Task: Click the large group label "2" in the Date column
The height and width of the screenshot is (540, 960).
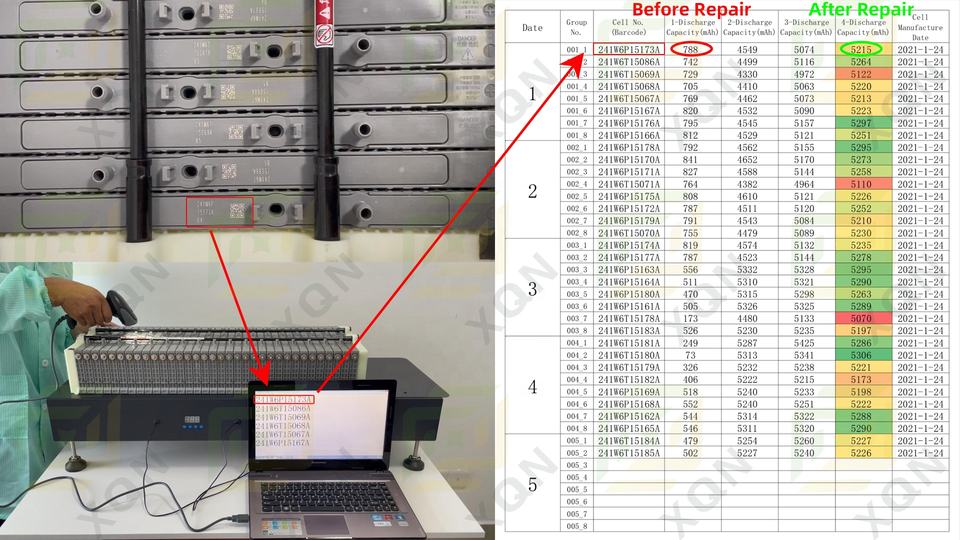Action: [x=532, y=191]
